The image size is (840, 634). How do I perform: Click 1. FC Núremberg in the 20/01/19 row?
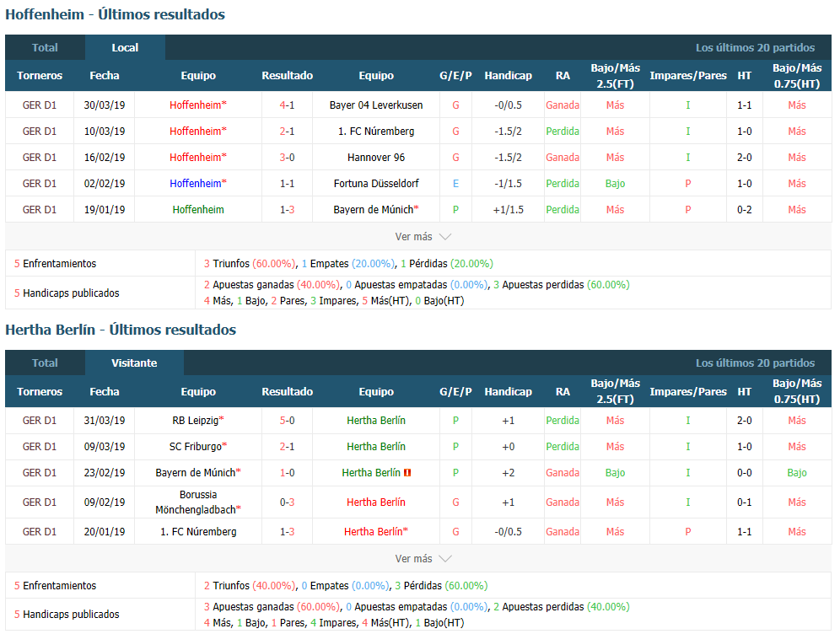click(x=198, y=532)
